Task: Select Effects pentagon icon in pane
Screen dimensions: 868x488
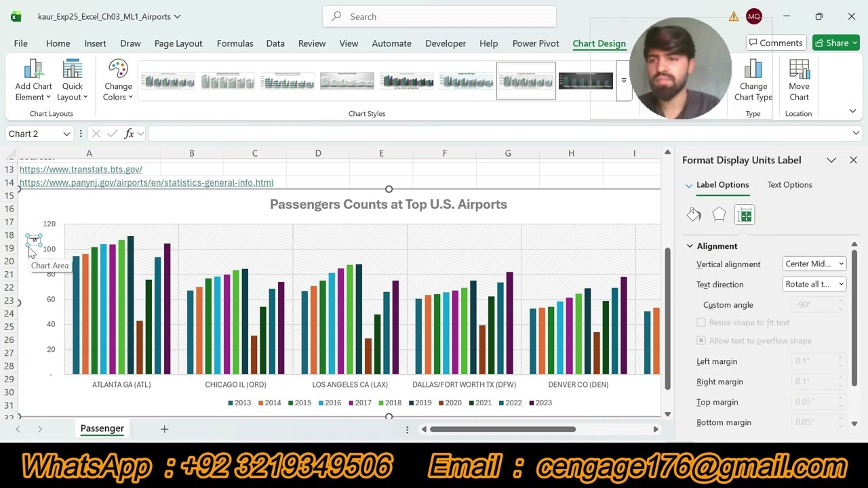Action: pyautogui.click(x=719, y=215)
